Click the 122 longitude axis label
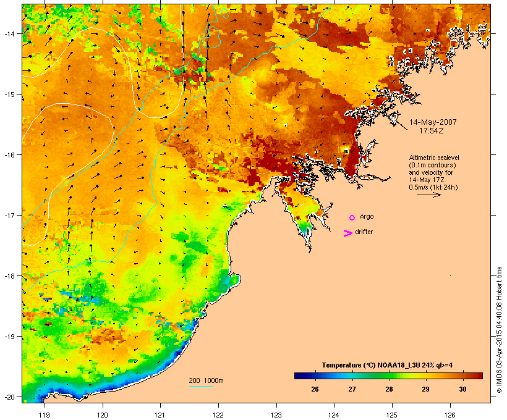Screen dimensions: 507x420 pyautogui.click(x=218, y=415)
